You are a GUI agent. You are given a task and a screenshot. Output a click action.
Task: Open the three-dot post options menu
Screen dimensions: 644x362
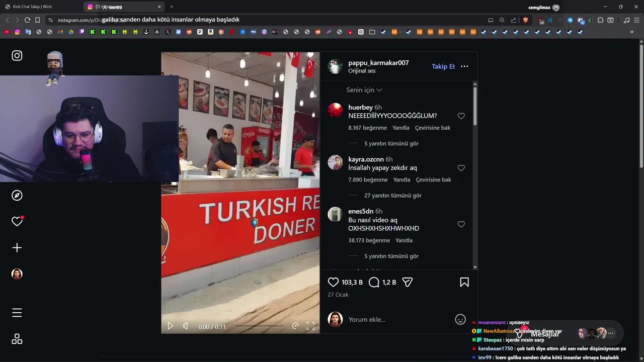[x=464, y=66]
